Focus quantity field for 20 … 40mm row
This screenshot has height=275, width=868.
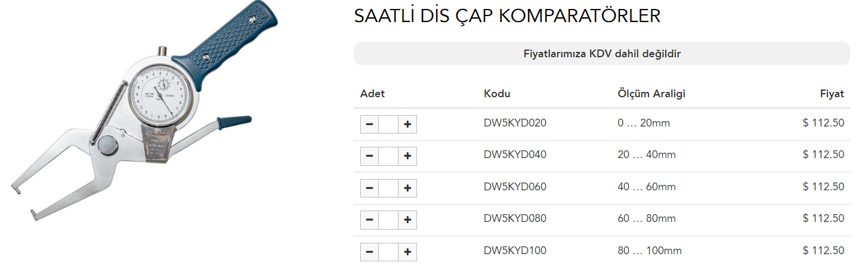pyautogui.click(x=388, y=156)
